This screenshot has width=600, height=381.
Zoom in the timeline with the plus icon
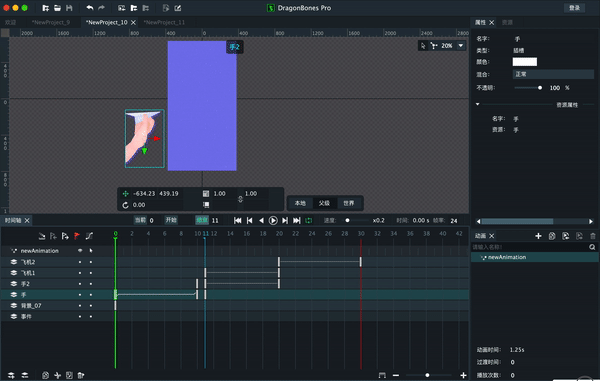(x=463, y=375)
